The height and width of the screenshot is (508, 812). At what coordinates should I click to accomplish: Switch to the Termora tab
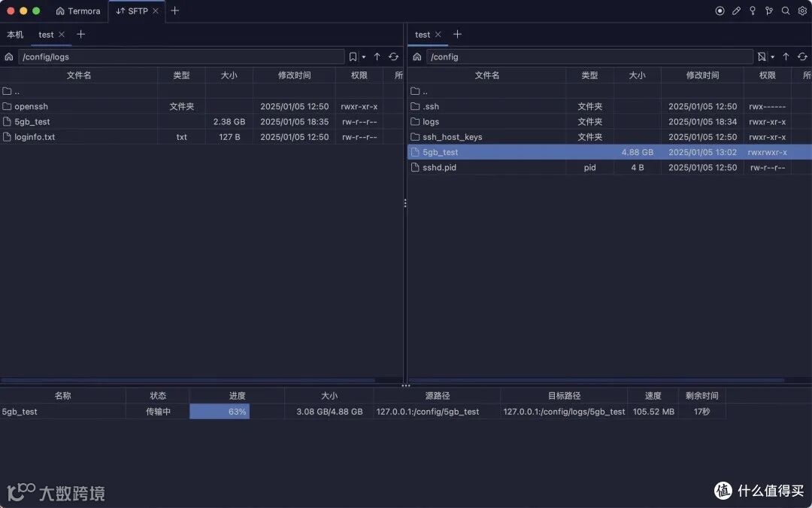coord(77,11)
